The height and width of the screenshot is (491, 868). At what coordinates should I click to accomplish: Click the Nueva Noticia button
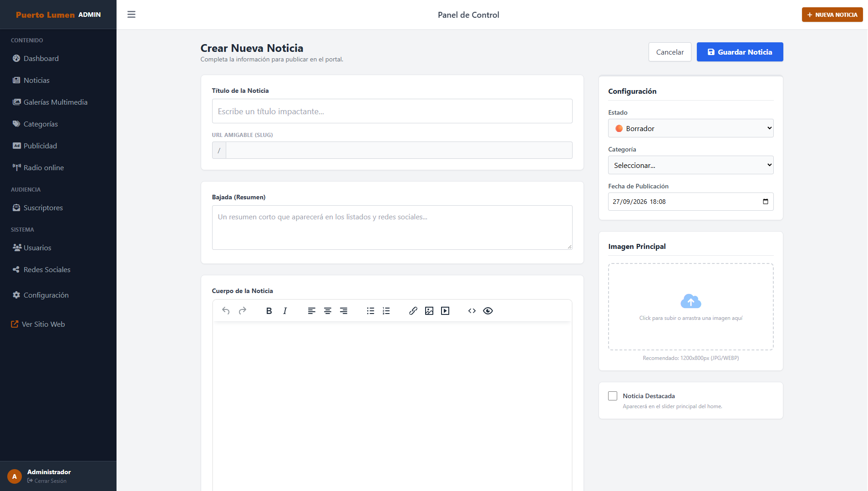pyautogui.click(x=832, y=15)
